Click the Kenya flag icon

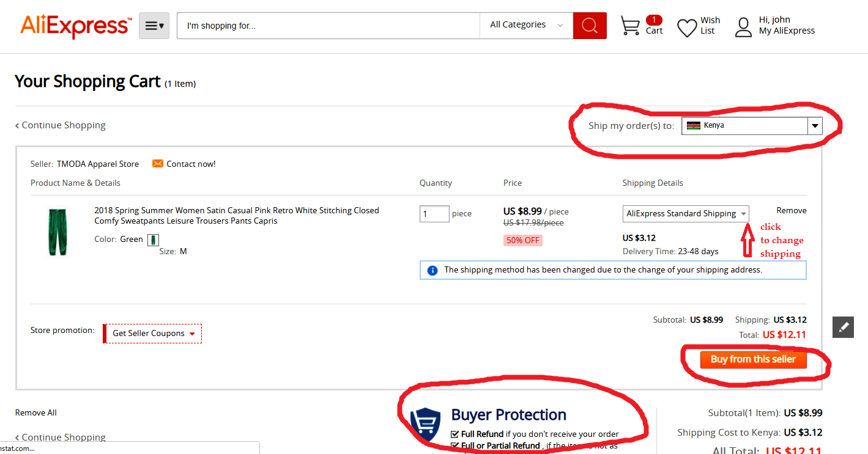coord(694,125)
